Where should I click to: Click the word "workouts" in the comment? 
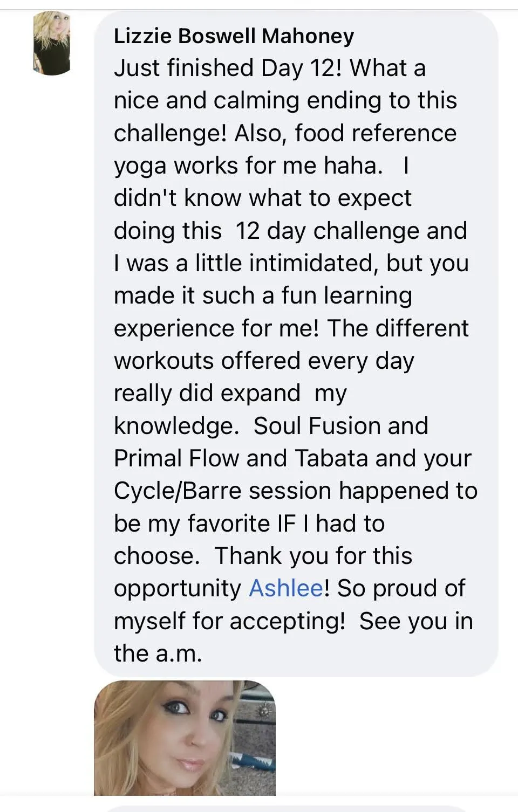click(163, 361)
